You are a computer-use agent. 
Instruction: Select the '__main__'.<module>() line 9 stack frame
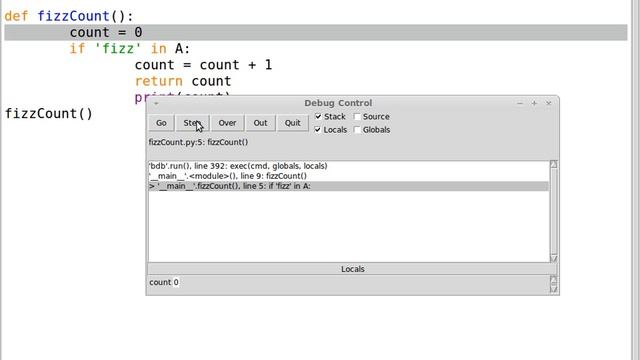coord(349,176)
